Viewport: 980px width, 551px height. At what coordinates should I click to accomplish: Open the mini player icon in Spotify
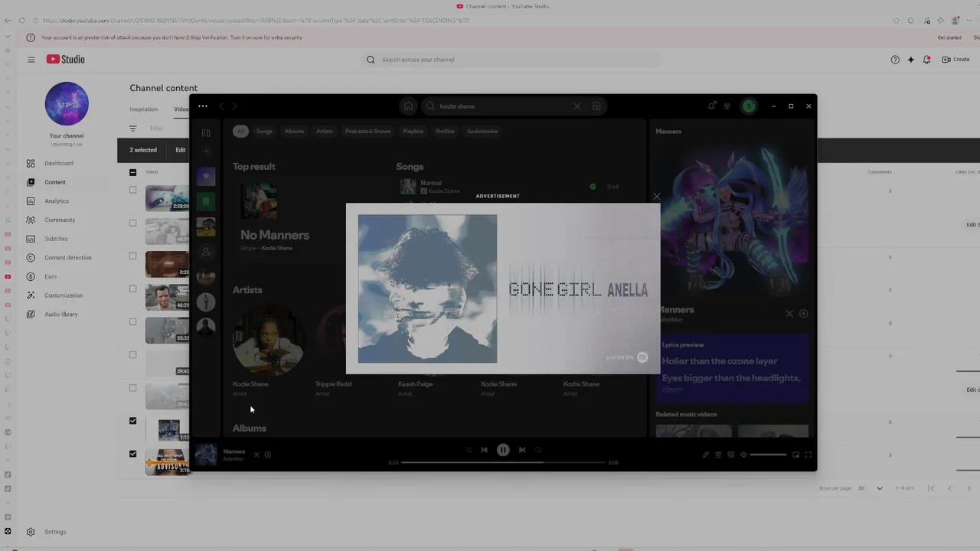coord(795,455)
